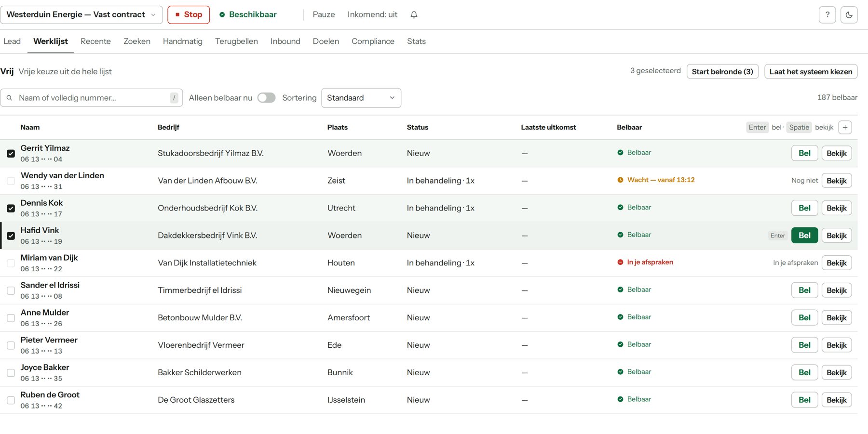This screenshot has height=434, width=868.
Task: Click Start belronde (3) button
Action: (x=722, y=72)
